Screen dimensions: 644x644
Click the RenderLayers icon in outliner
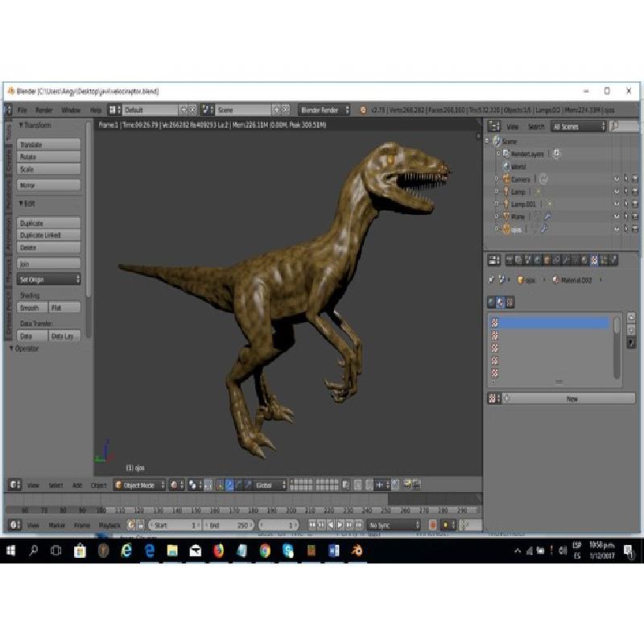pyautogui.click(x=506, y=154)
